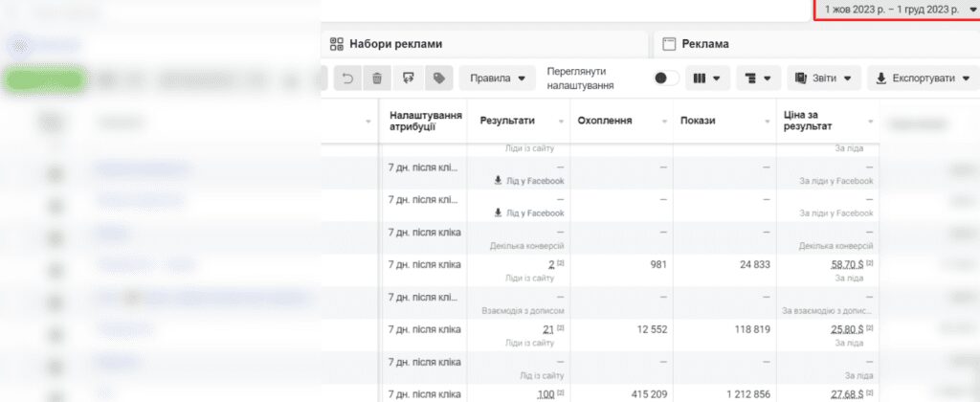
Task: Switch to the Реклама tab
Action: pos(817,44)
